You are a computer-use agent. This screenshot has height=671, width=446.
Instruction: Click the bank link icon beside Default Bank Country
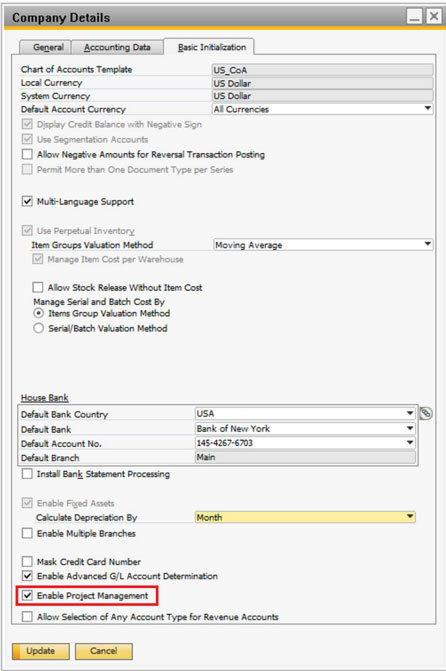point(425,413)
